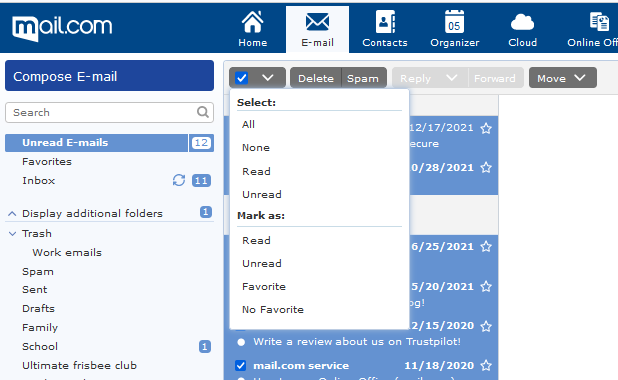
Task: Uncheck the mail.com service email checkbox
Action: pyautogui.click(x=241, y=365)
